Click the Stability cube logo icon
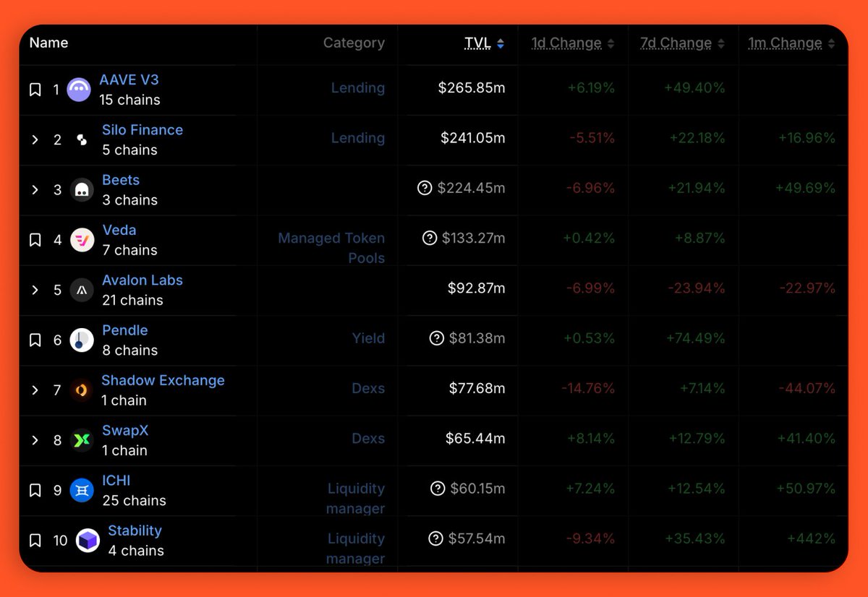Image resolution: width=868 pixels, height=597 pixels. point(88,541)
